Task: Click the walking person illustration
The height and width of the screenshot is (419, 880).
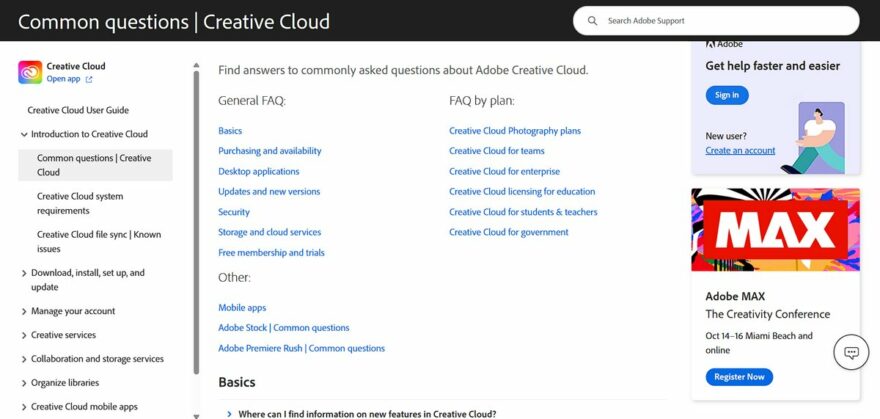Action: pos(813,139)
